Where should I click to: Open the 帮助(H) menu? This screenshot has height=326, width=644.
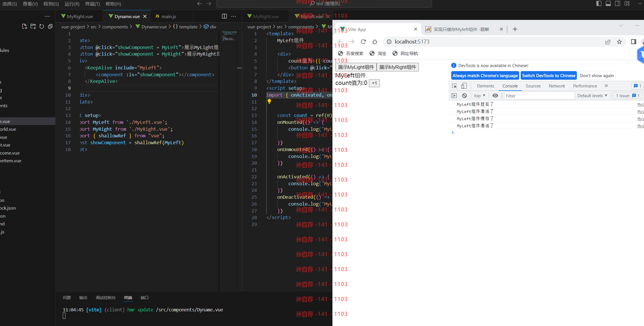pos(113,4)
